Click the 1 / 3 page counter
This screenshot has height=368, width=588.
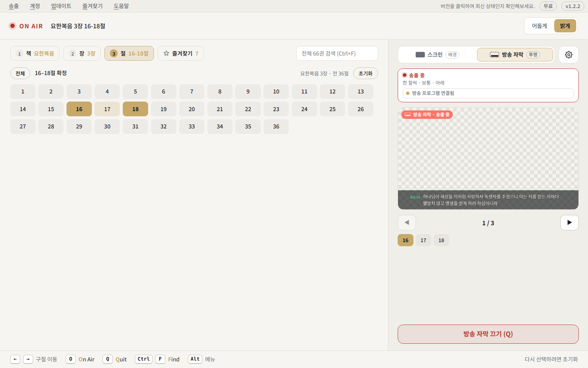click(488, 223)
